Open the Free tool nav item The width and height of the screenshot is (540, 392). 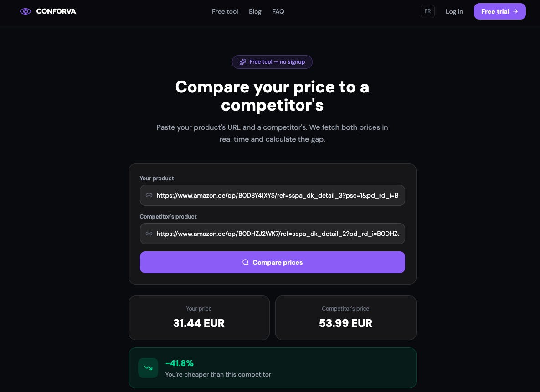(x=225, y=11)
